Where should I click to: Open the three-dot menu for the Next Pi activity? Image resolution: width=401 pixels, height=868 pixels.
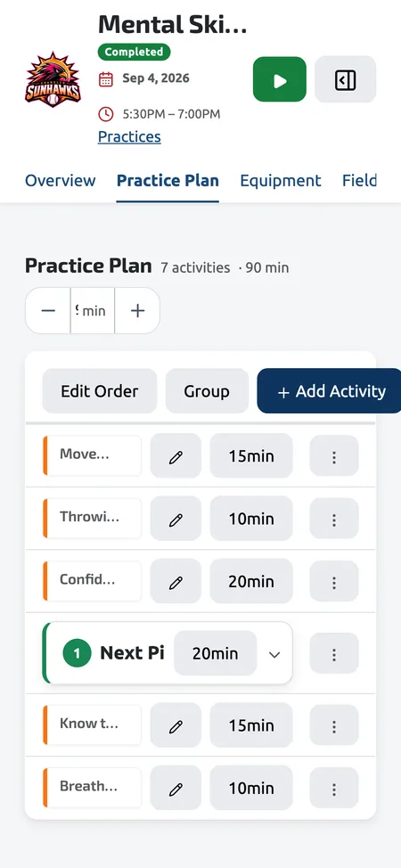[334, 654]
